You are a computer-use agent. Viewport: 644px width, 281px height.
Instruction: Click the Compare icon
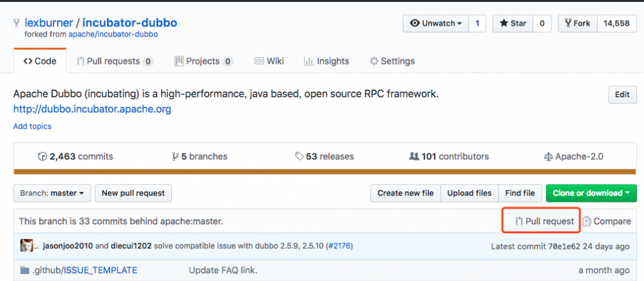tap(587, 221)
